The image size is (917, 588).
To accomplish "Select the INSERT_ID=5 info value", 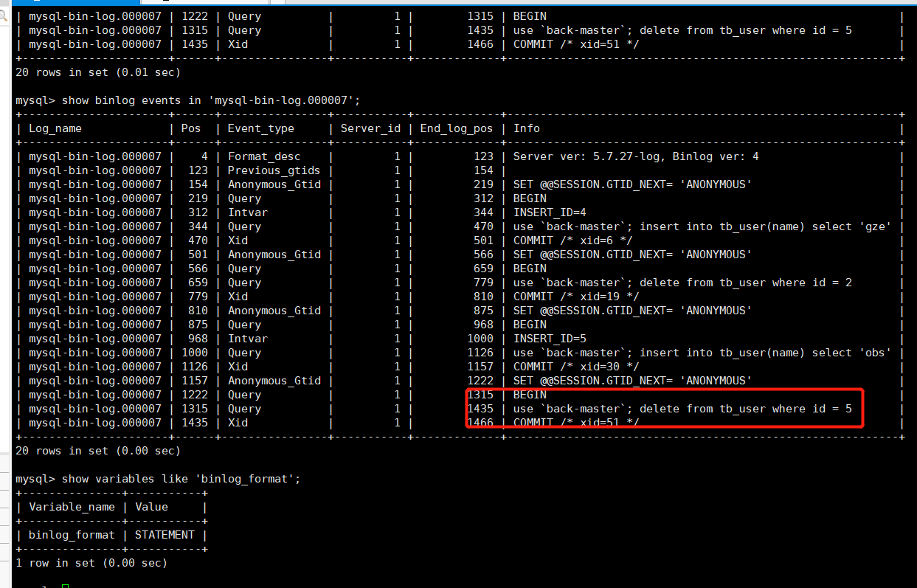I will 550,339.
